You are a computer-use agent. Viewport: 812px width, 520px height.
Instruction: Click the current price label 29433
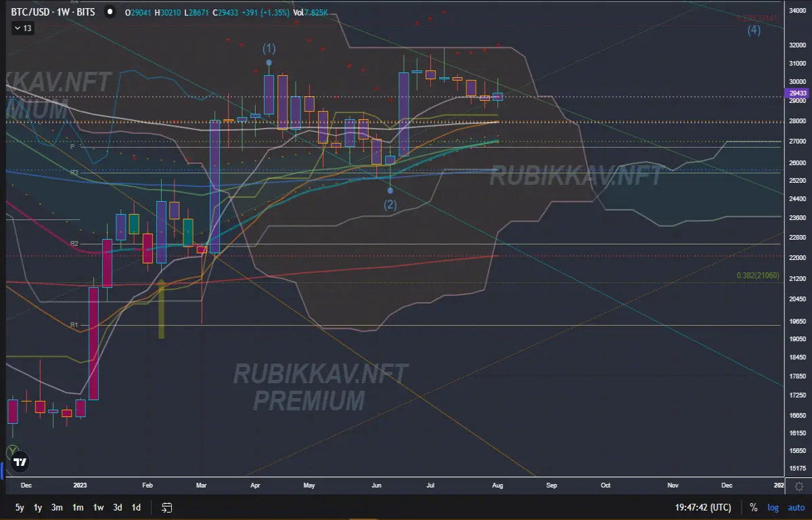point(796,93)
